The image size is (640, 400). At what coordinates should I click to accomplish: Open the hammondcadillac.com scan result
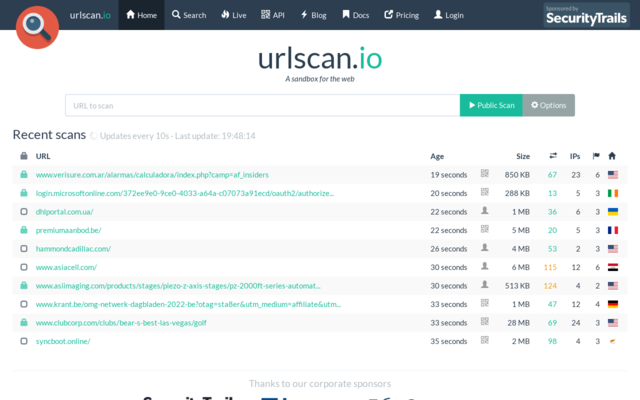pyautogui.click(x=73, y=249)
